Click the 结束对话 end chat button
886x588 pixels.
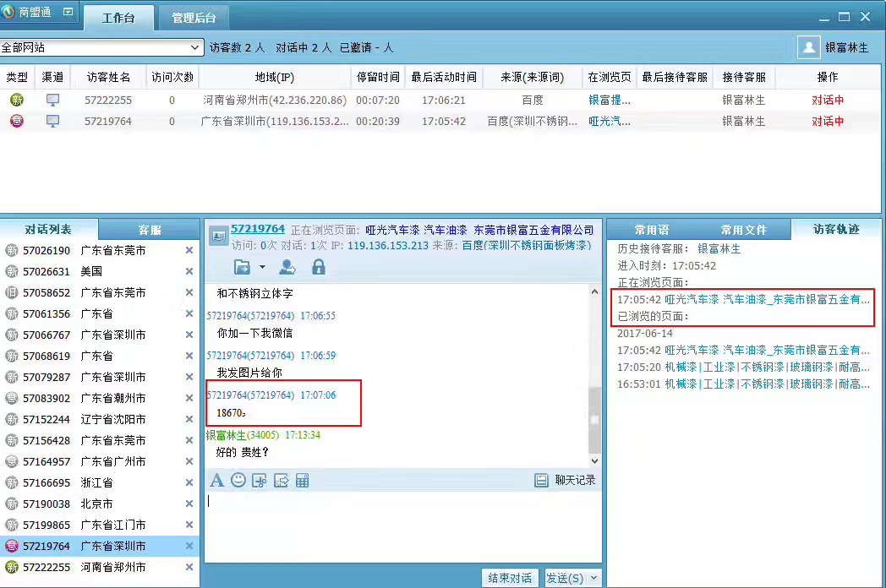coord(510,578)
